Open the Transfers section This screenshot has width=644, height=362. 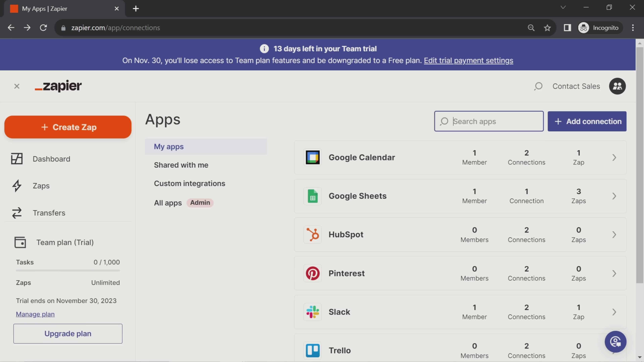coord(49,213)
